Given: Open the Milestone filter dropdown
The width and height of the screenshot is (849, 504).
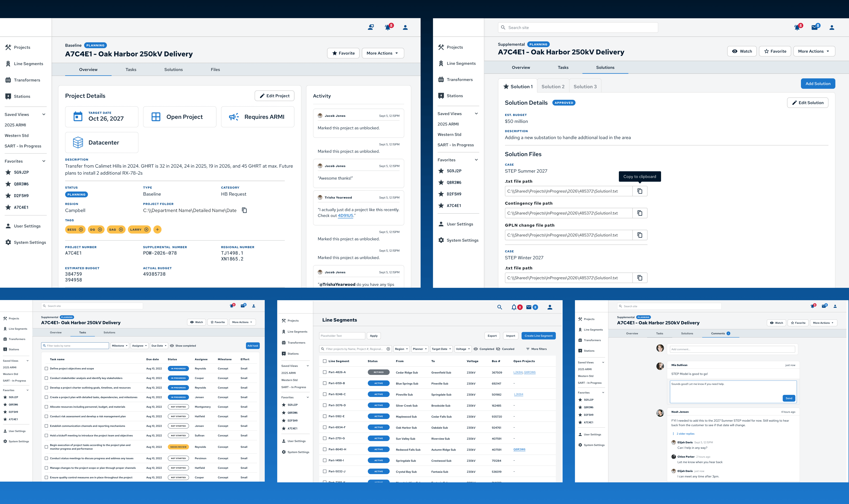Looking at the screenshot, I should click(x=120, y=346).
